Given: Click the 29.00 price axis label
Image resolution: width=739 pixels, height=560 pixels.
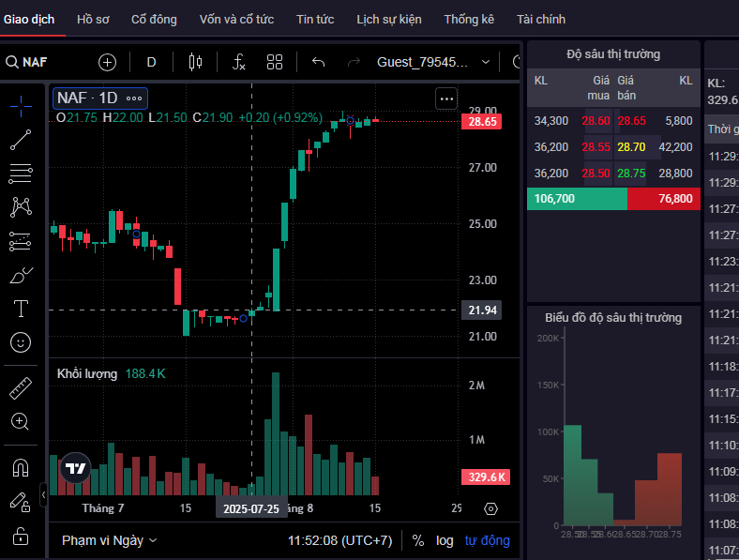Looking at the screenshot, I should tap(482, 112).
